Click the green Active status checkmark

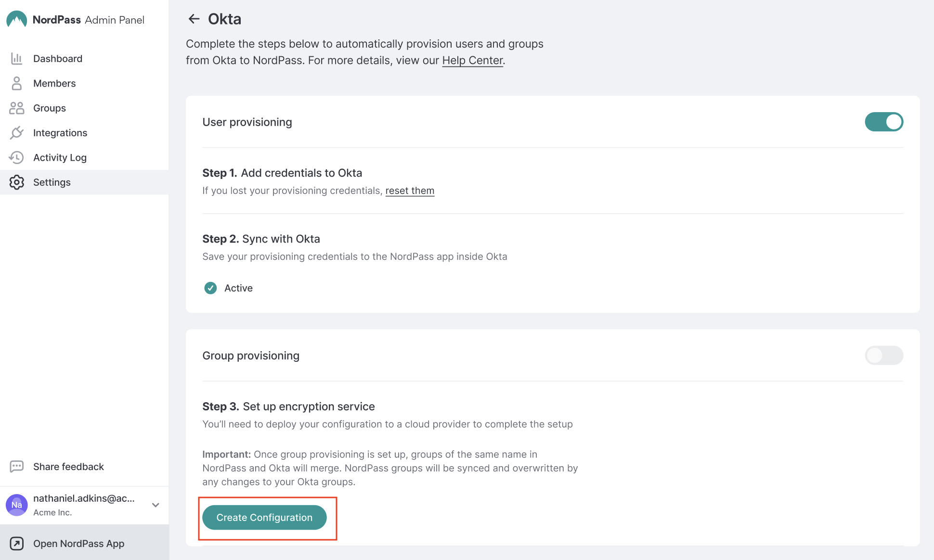pos(210,288)
